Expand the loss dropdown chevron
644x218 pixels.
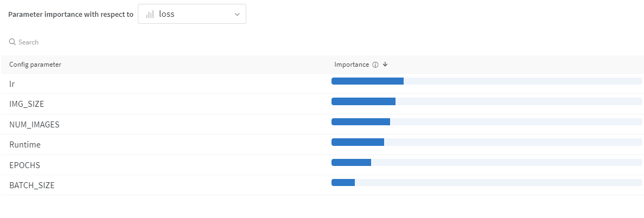(237, 15)
